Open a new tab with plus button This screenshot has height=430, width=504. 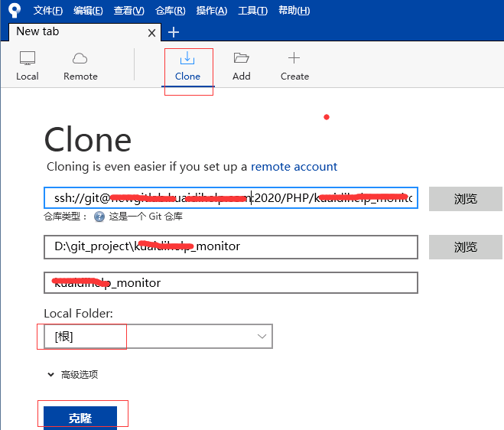click(x=174, y=32)
